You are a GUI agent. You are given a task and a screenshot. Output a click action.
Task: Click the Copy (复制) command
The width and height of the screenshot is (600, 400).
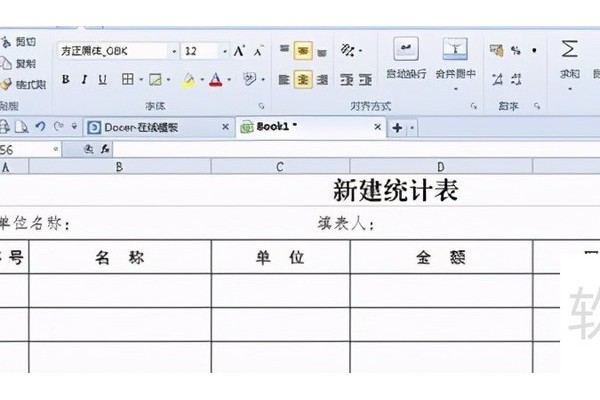pyautogui.click(x=18, y=63)
